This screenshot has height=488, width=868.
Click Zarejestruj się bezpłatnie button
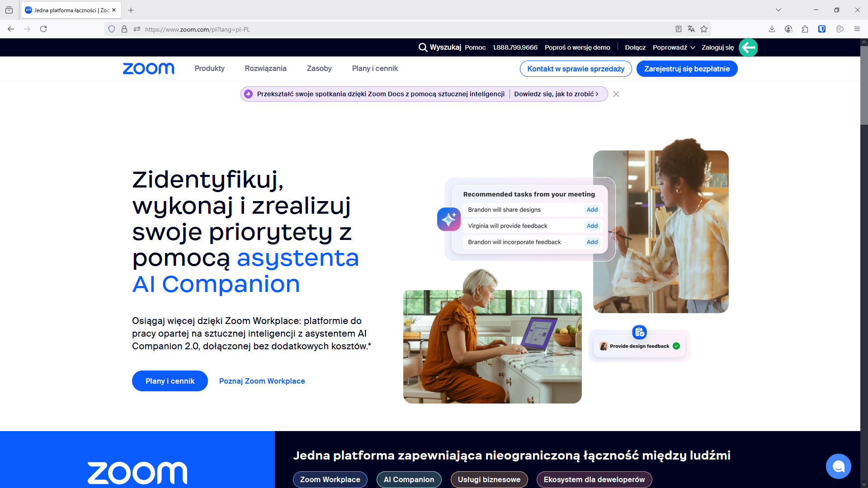pyautogui.click(x=687, y=69)
